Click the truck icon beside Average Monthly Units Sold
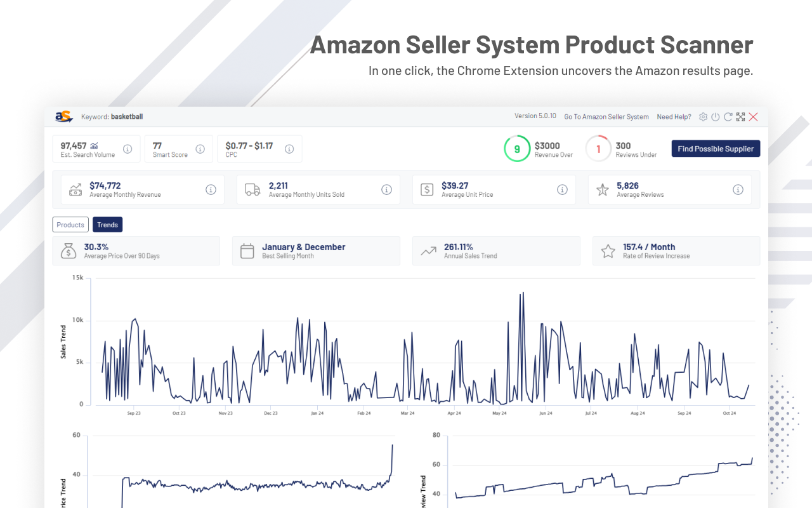 (x=252, y=189)
